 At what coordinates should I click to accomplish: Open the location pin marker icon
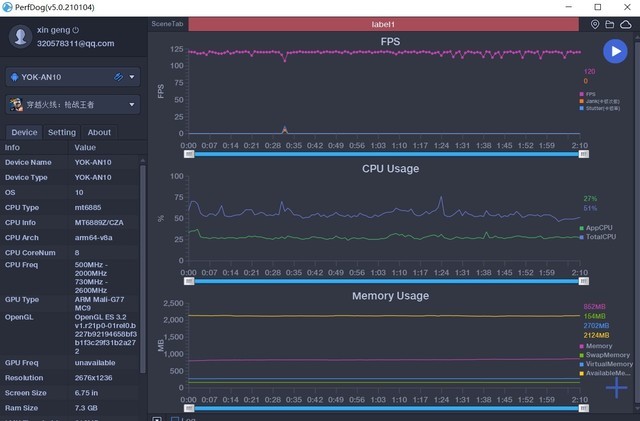pos(595,25)
